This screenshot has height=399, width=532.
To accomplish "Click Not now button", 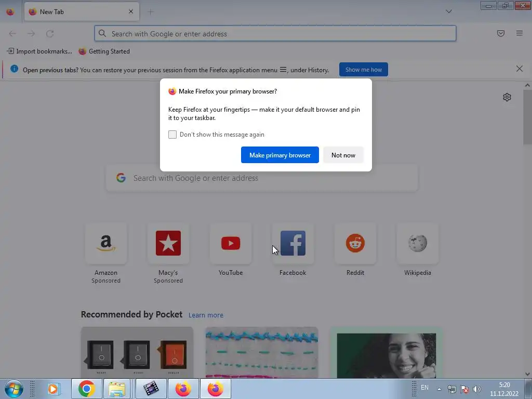I will [343, 155].
